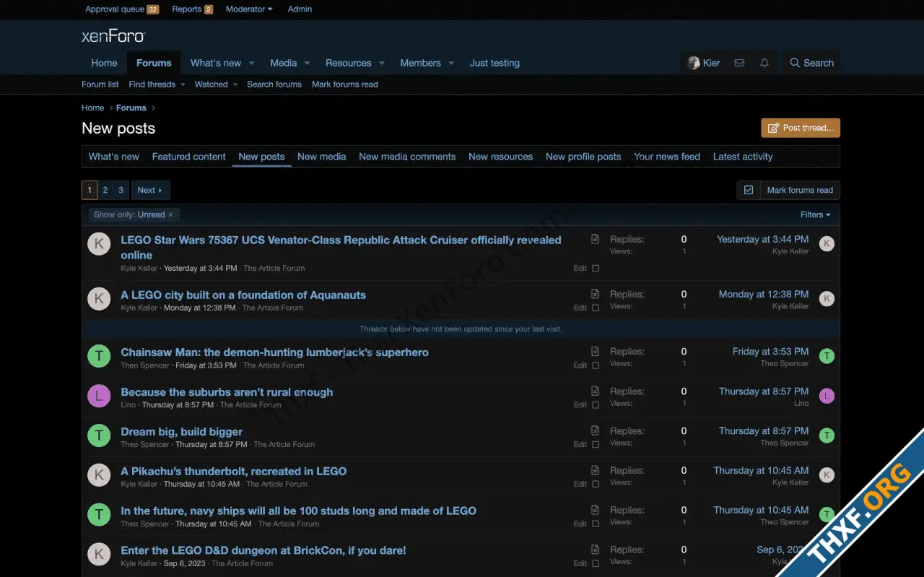Switch to the Featured content tab
Screen dimensions: 924x577
[x=189, y=157]
